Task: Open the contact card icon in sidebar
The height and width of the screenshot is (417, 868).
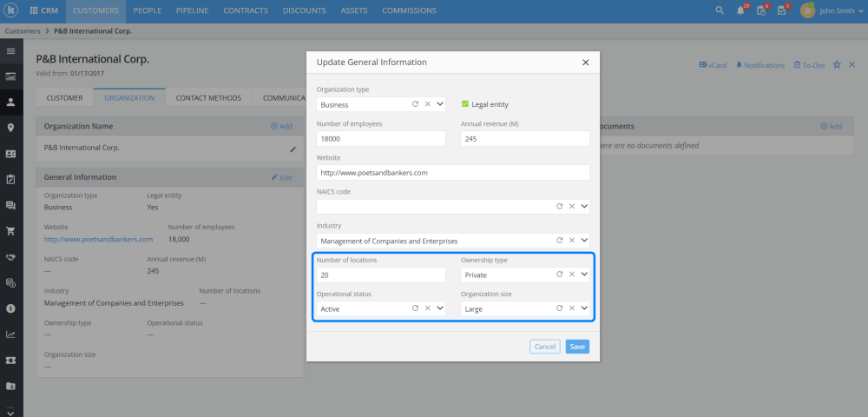Action: [10, 154]
